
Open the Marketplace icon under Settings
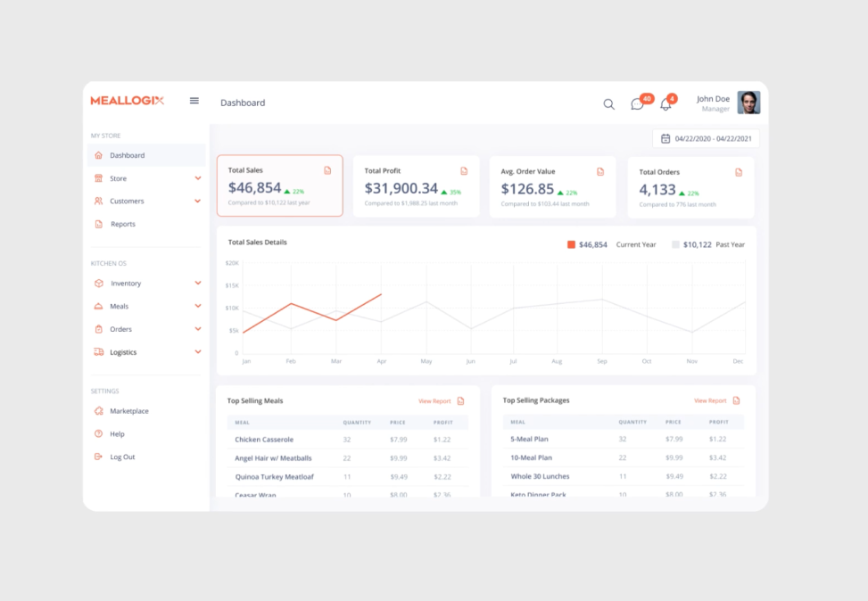pyautogui.click(x=98, y=411)
